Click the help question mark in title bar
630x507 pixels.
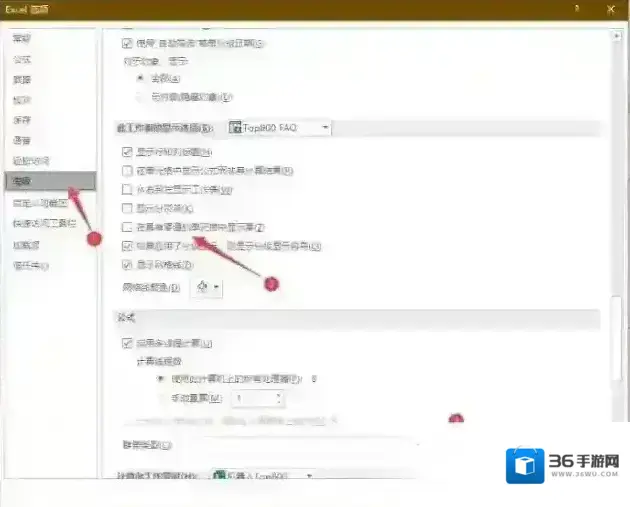(577, 8)
